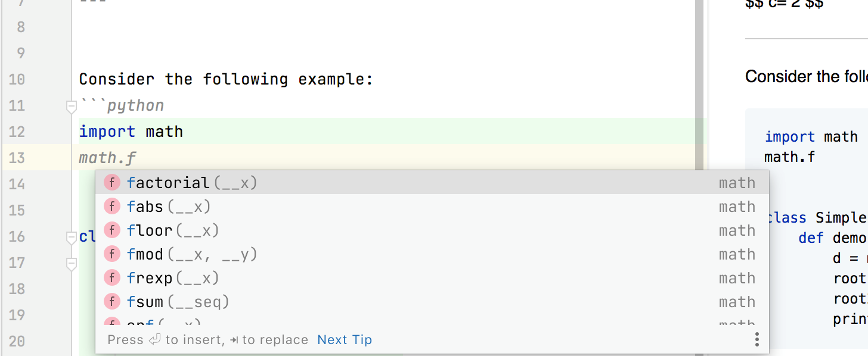Choose the fsum(__seq) completion entry
The image size is (868, 356).
point(179,301)
